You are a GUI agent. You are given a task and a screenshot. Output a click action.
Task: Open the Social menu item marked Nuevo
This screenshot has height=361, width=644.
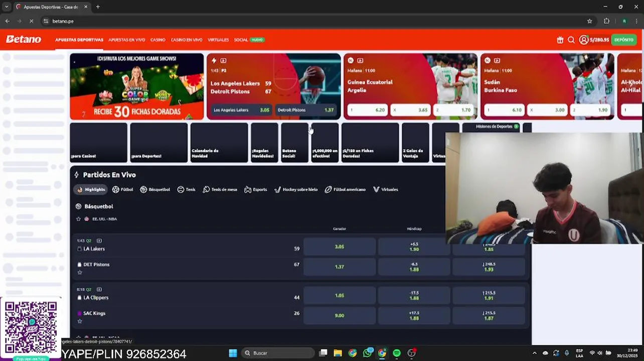point(249,40)
